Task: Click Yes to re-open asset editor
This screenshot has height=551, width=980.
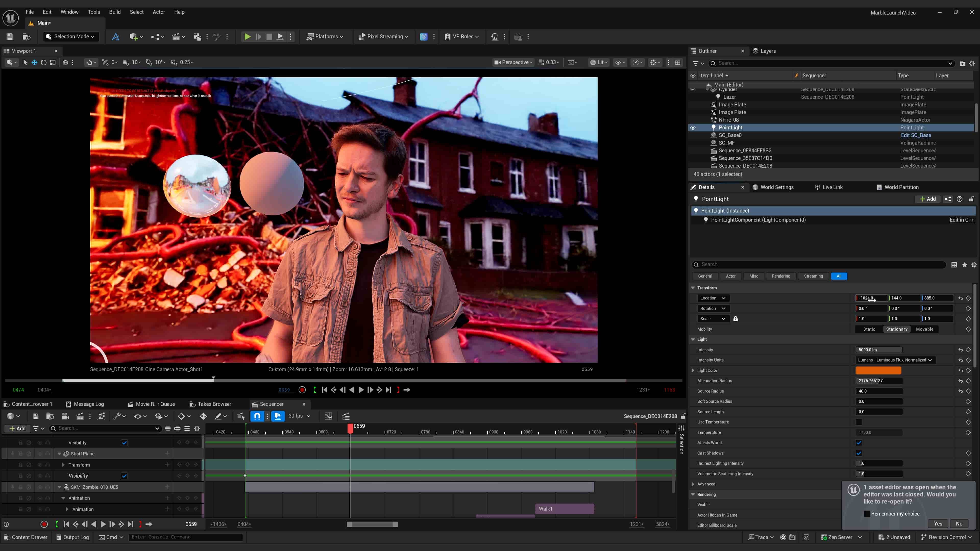Action: 938,524
